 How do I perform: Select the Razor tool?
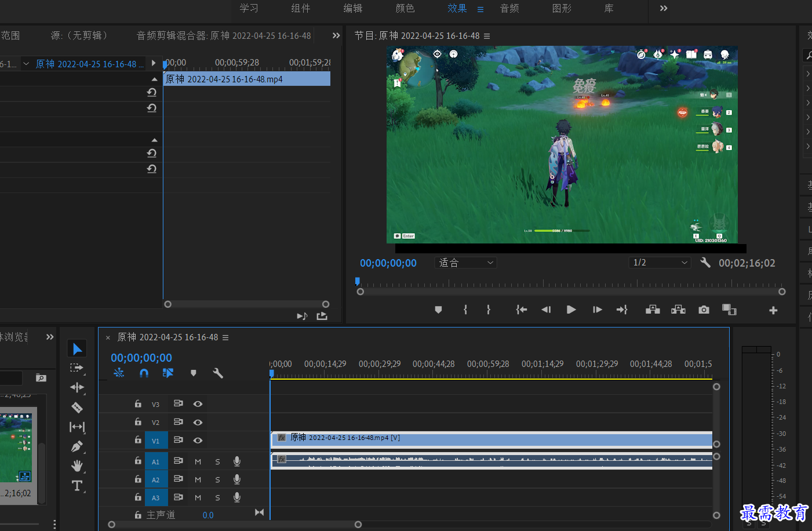tap(77, 407)
